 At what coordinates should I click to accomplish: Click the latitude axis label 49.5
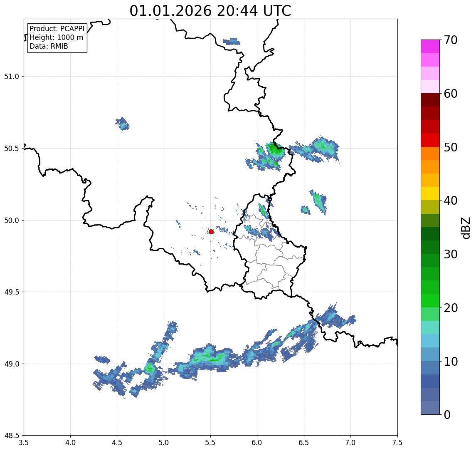tap(12, 292)
